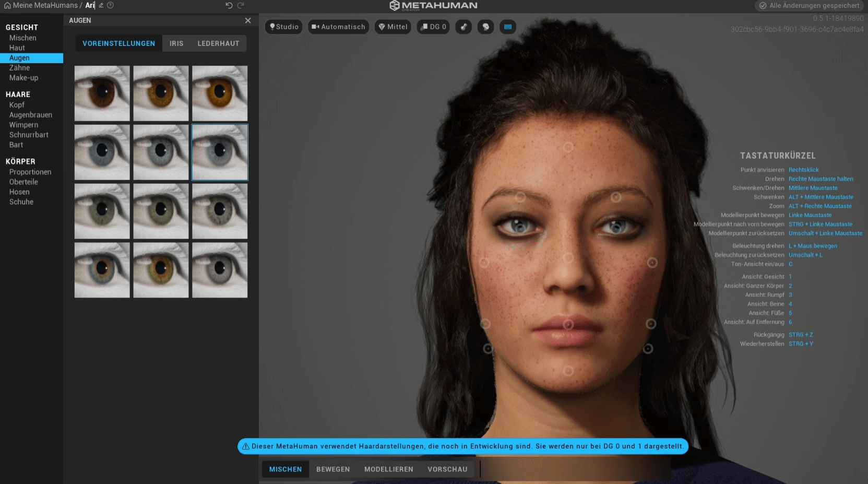Open the Mittel quality dropdown
Viewport: 868px width, 484px height.
[393, 27]
